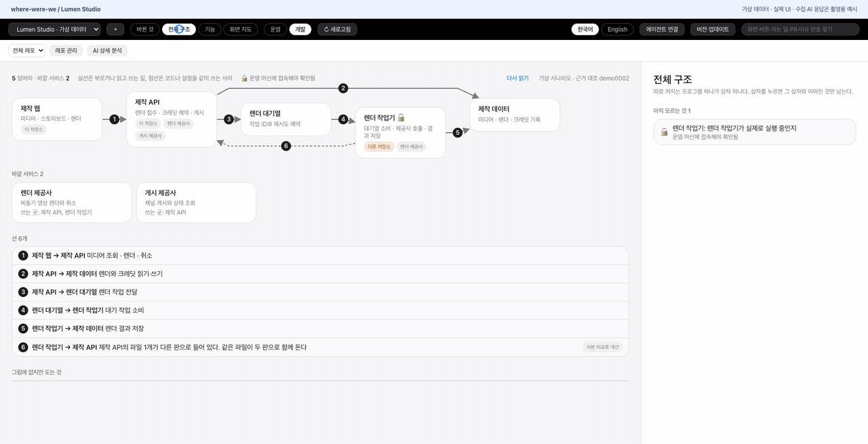This screenshot has width=868, height=444.
Task: Expand the 전체 레포 dropdown
Action: click(x=27, y=50)
